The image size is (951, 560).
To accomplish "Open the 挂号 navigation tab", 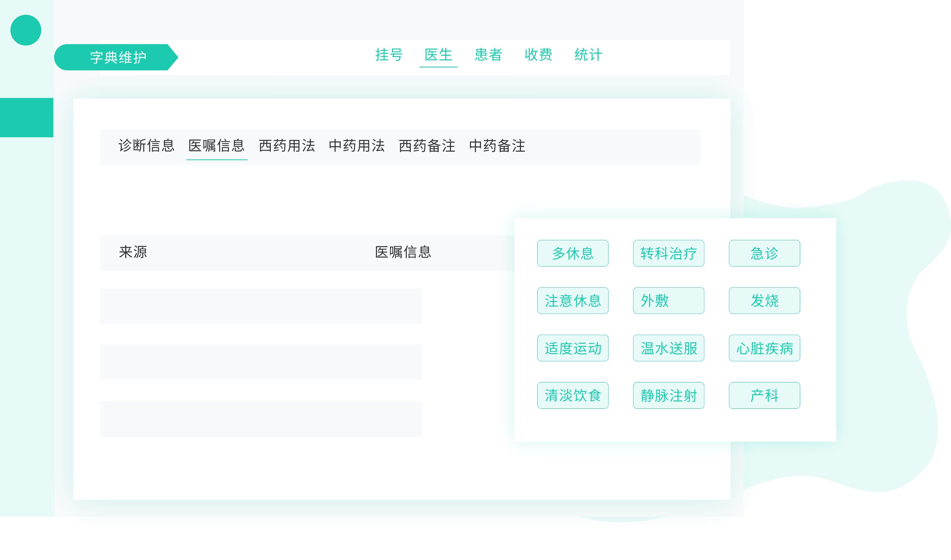I will click(389, 55).
